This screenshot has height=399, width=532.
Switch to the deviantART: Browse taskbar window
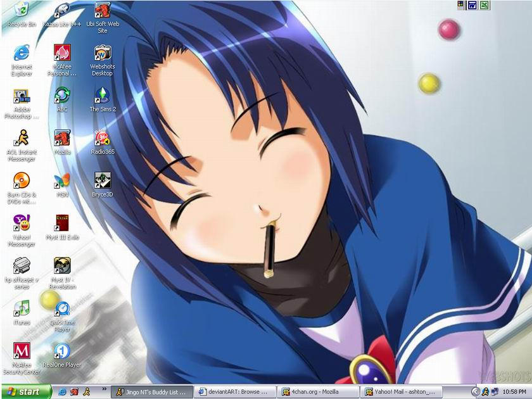[x=235, y=392]
